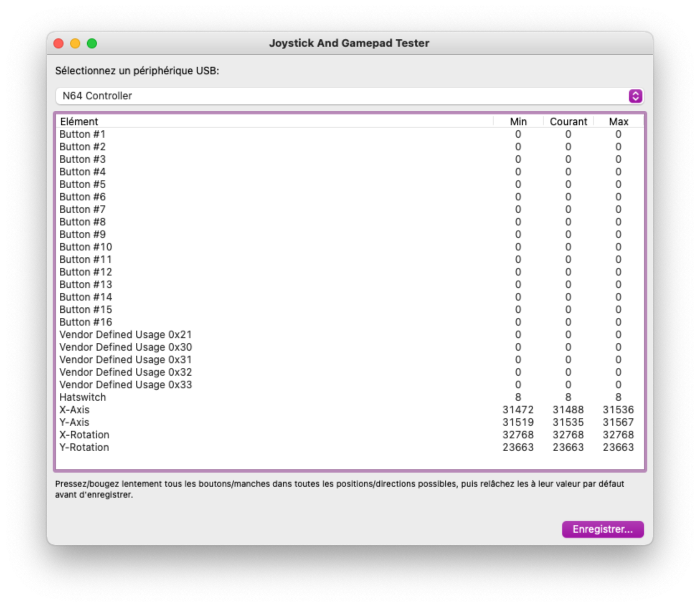Select the Button #2 row
The height and width of the screenshot is (607, 700).
(x=350, y=147)
